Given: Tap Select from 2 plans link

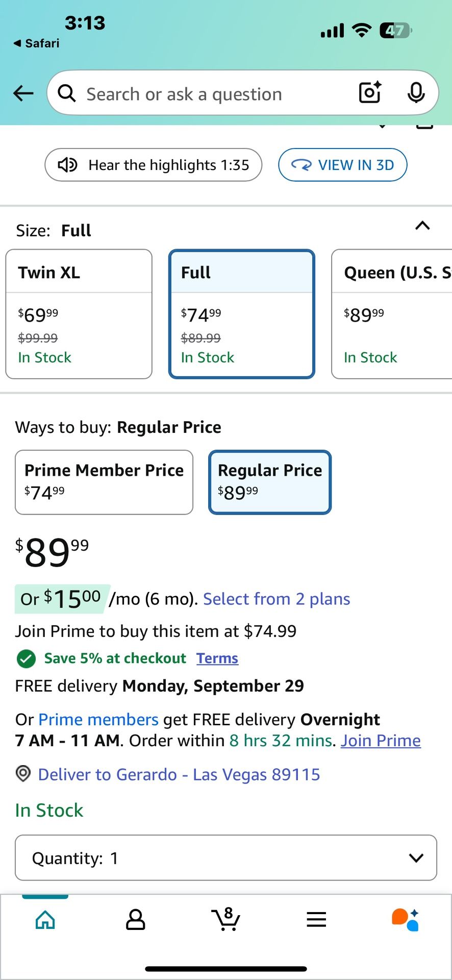Looking at the screenshot, I should 277,599.
